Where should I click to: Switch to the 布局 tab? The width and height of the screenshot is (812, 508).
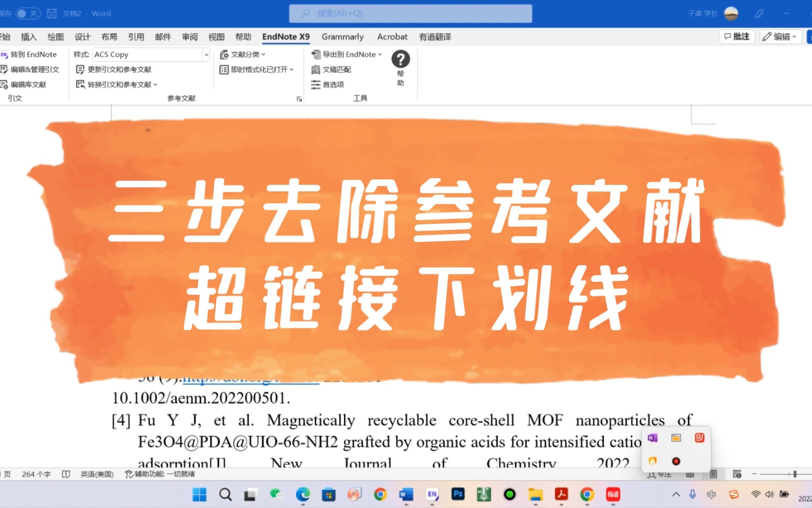click(109, 37)
